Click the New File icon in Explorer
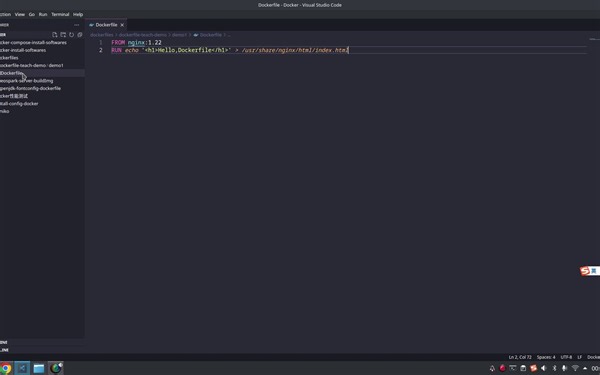The height and width of the screenshot is (375, 600). [x=54, y=35]
